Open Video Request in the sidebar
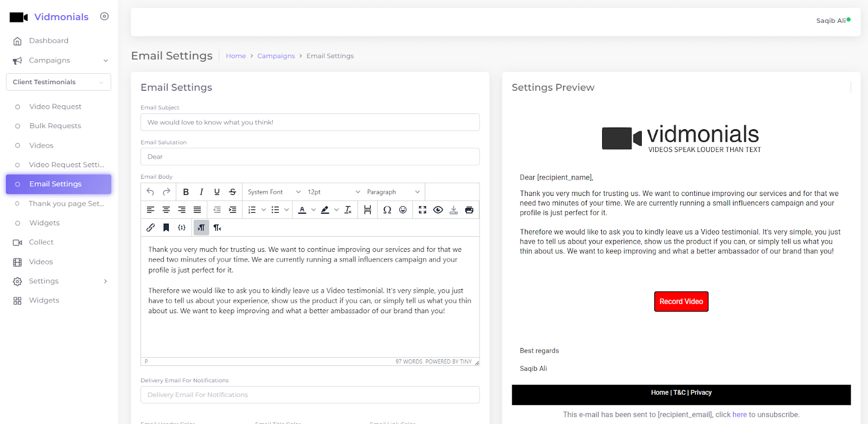The image size is (868, 424). tap(55, 107)
